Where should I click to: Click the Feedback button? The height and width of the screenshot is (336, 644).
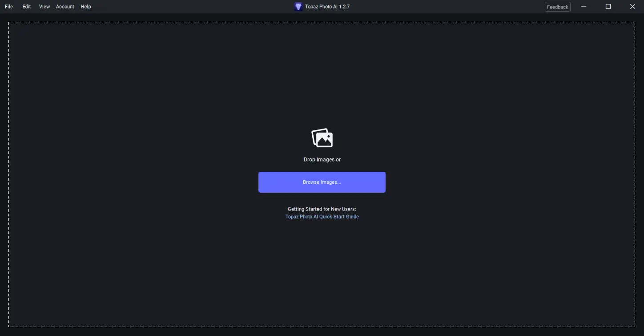[x=558, y=7]
